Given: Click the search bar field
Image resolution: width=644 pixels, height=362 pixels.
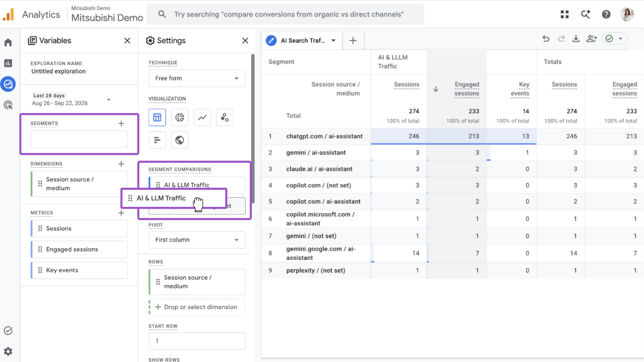Looking at the screenshot, I should coord(285,14).
